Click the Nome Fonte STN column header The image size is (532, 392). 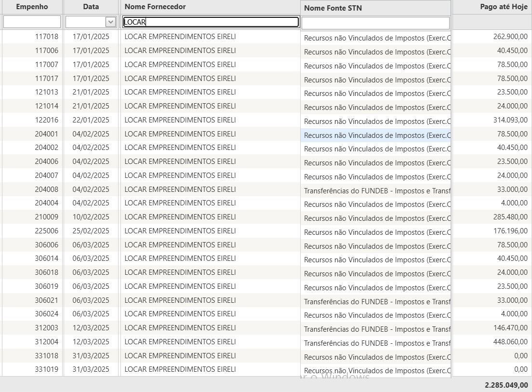coord(333,8)
